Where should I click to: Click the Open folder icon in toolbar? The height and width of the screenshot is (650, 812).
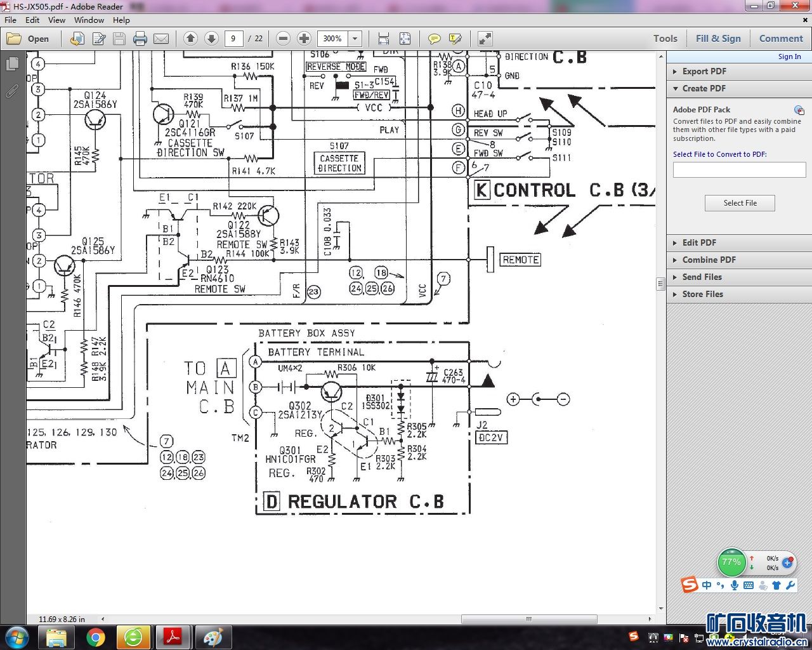[13, 39]
